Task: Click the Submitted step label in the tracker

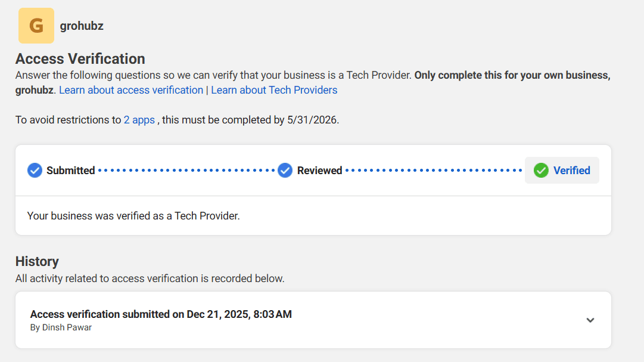Action: coord(71,170)
